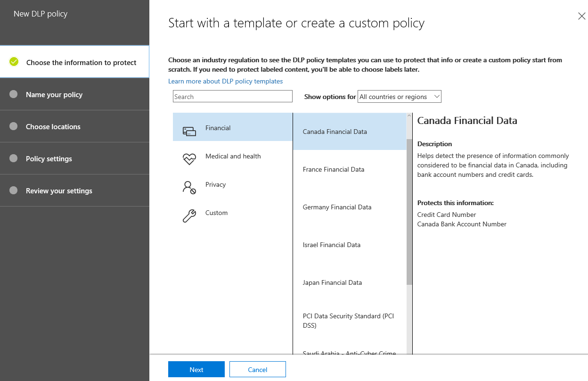
Task: Open the Medical and health category
Action: click(x=189, y=159)
